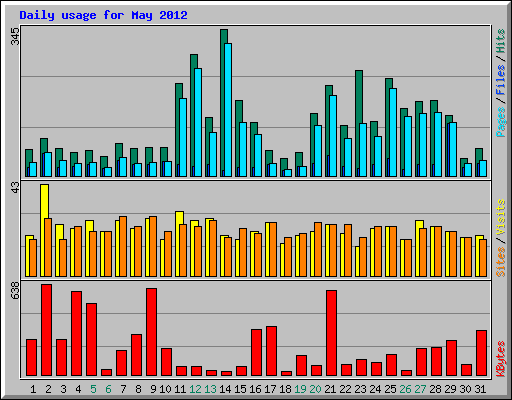The width and height of the screenshot is (512, 400).
Task: Click the day 26 axis label
Action: [x=405, y=389]
